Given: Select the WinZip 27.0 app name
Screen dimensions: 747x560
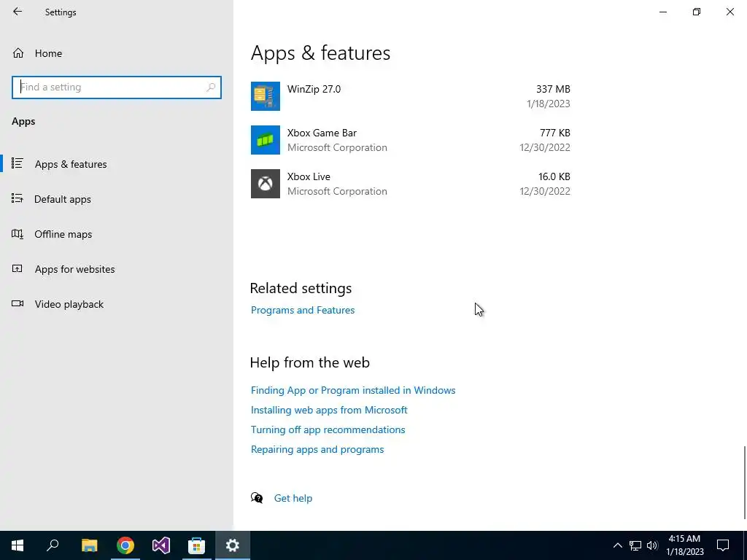Looking at the screenshot, I should [x=314, y=89].
